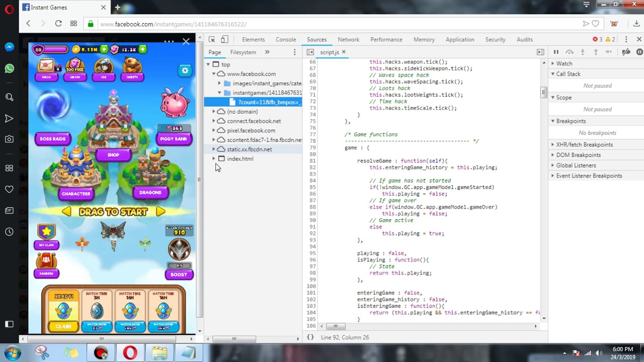Viewport: 644px width, 362px height.
Task: Open the Bookmarks heart sidebar icon
Action: point(9,189)
